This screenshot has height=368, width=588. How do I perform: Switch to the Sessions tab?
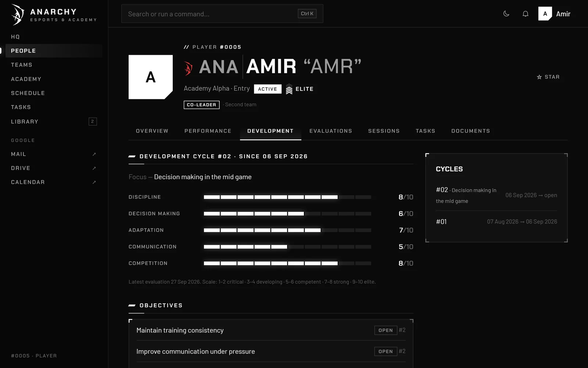coord(384,131)
